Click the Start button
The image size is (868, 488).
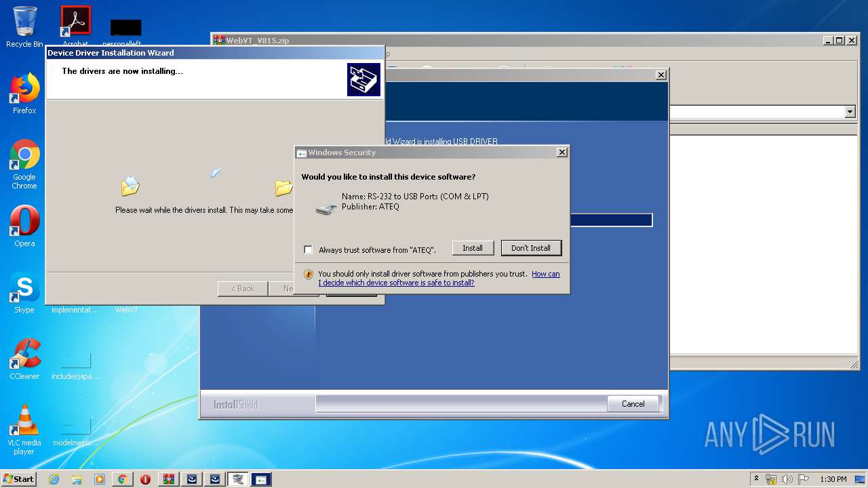[18, 479]
